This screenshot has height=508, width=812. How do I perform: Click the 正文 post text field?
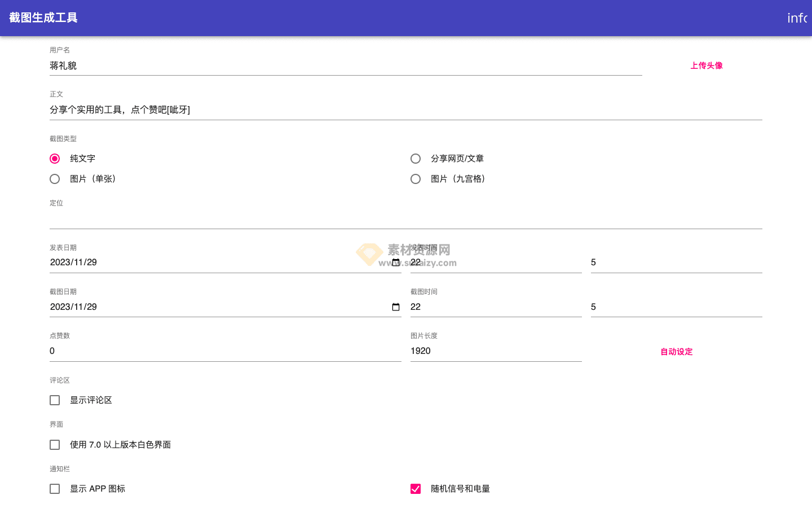coord(282,109)
